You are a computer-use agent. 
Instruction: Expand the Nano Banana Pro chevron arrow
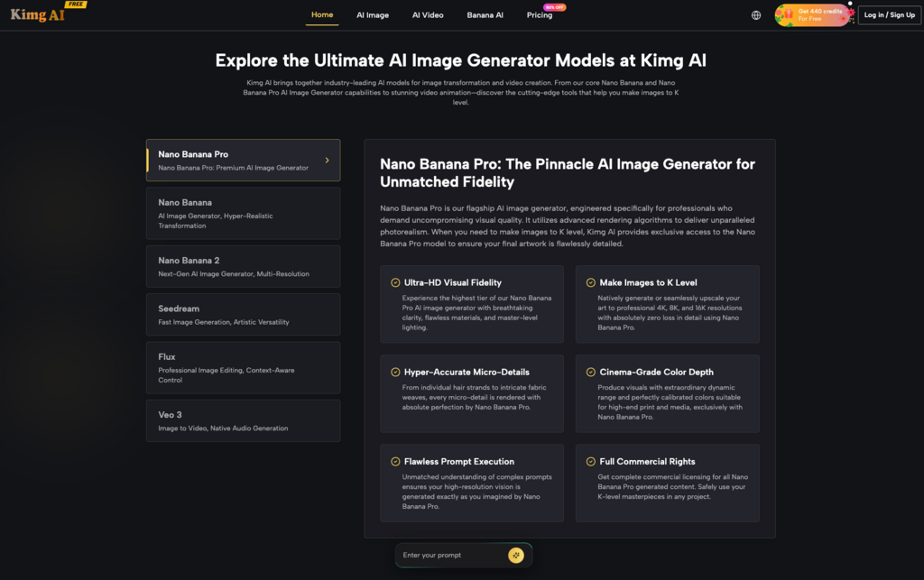coord(327,161)
